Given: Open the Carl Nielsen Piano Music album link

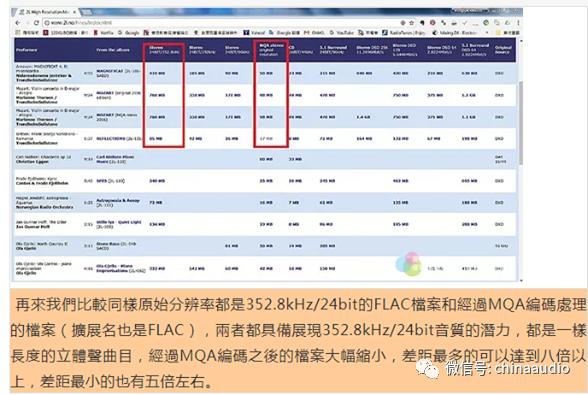Looking at the screenshot, I should click(115, 159).
